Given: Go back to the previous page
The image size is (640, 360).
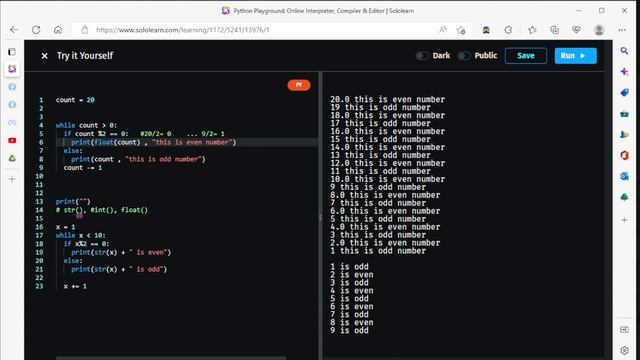Looking at the screenshot, I should (14, 30).
